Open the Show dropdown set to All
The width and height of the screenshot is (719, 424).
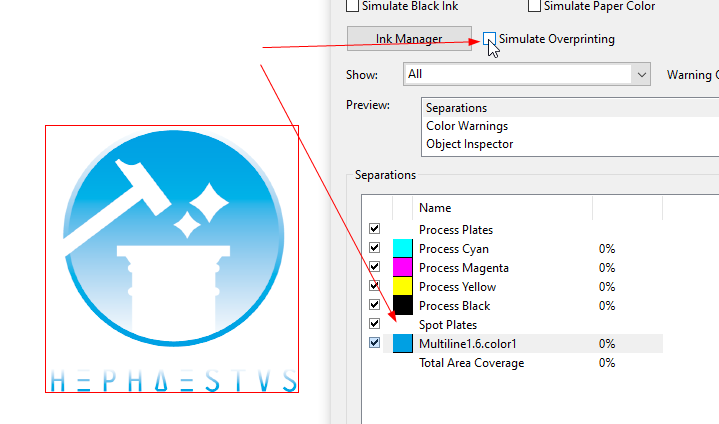[x=526, y=74]
